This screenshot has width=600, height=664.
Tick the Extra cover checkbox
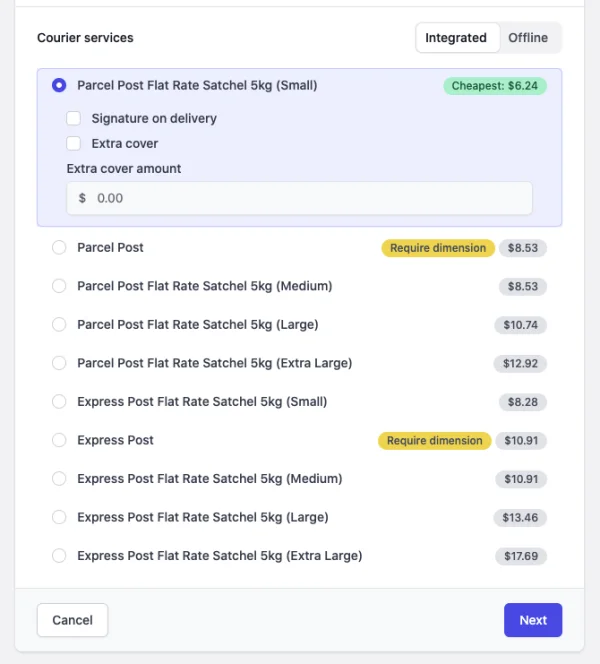[73, 143]
